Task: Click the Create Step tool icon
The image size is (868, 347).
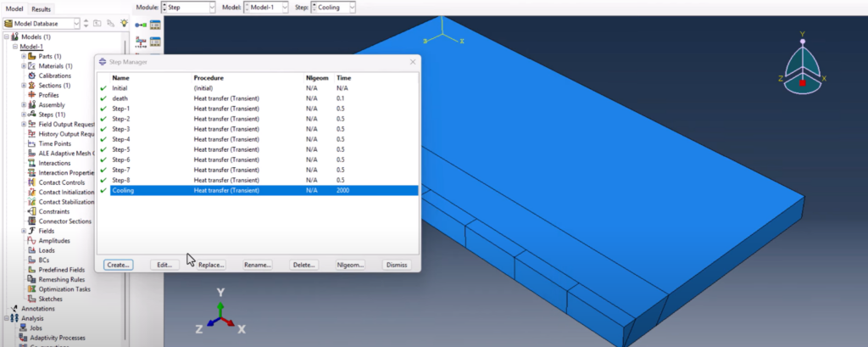Action: click(x=142, y=25)
